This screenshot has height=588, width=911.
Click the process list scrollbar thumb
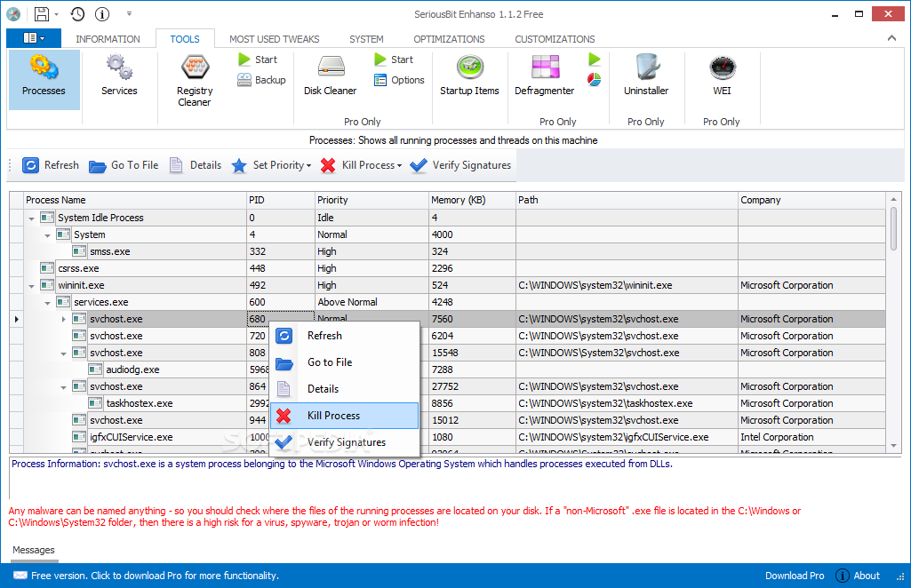point(893,228)
